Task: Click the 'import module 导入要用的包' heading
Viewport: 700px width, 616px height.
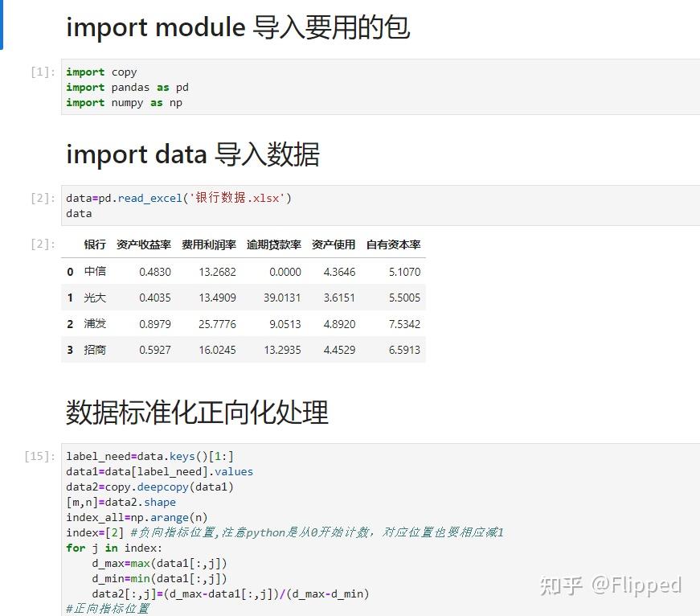Action: coord(238,27)
